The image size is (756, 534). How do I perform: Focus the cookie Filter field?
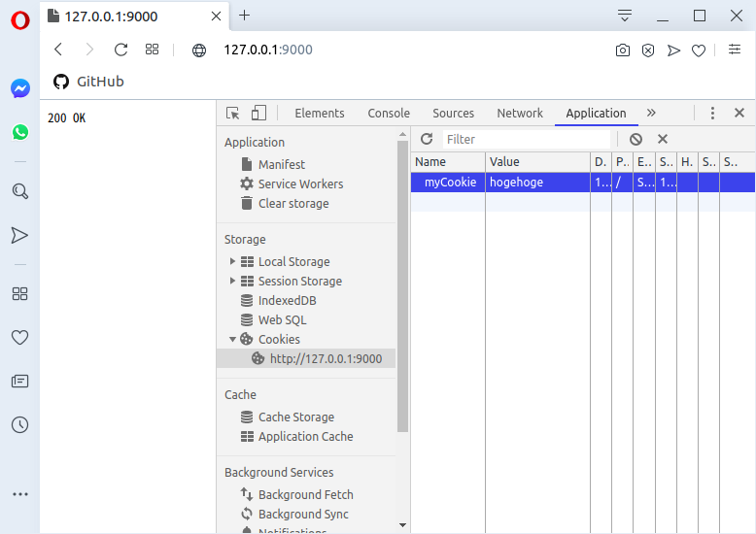point(527,139)
